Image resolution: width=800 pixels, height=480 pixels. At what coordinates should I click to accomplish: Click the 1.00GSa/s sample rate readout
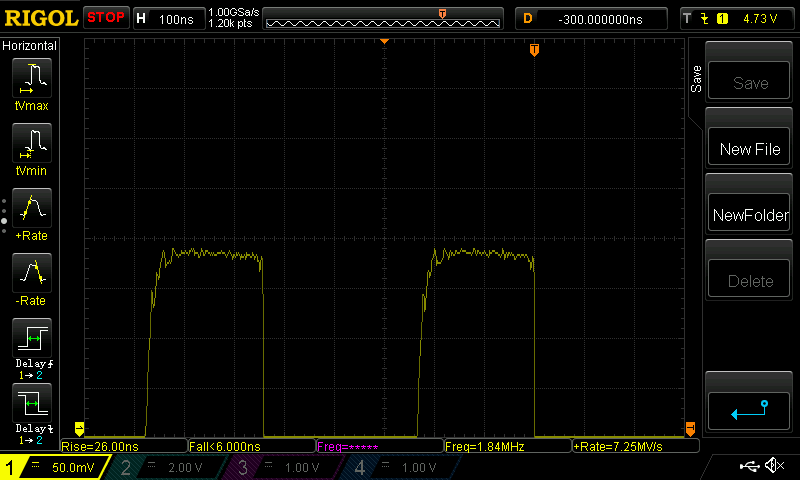pyautogui.click(x=234, y=12)
